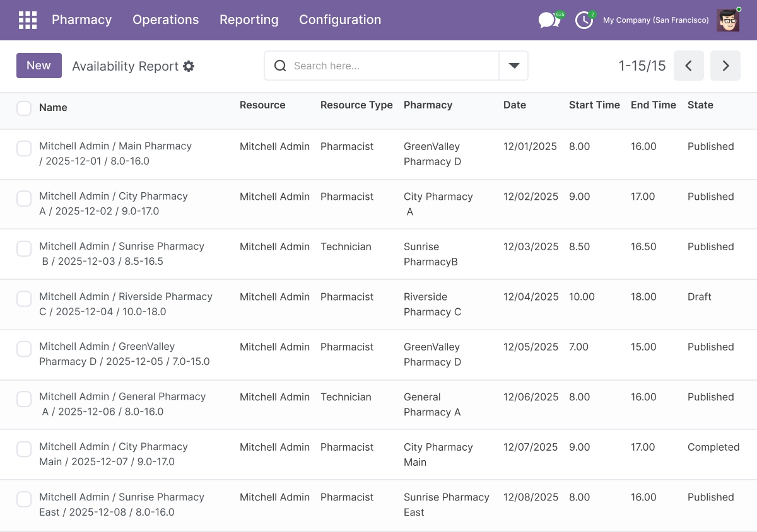Sort by the End Time column header

(x=654, y=105)
